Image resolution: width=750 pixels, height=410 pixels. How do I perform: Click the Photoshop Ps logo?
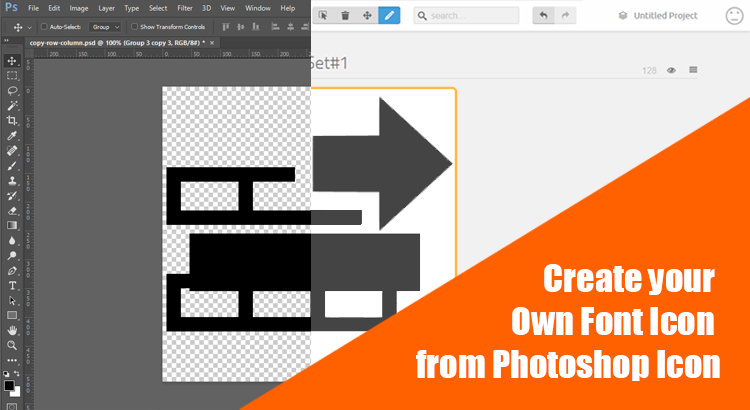[x=11, y=8]
